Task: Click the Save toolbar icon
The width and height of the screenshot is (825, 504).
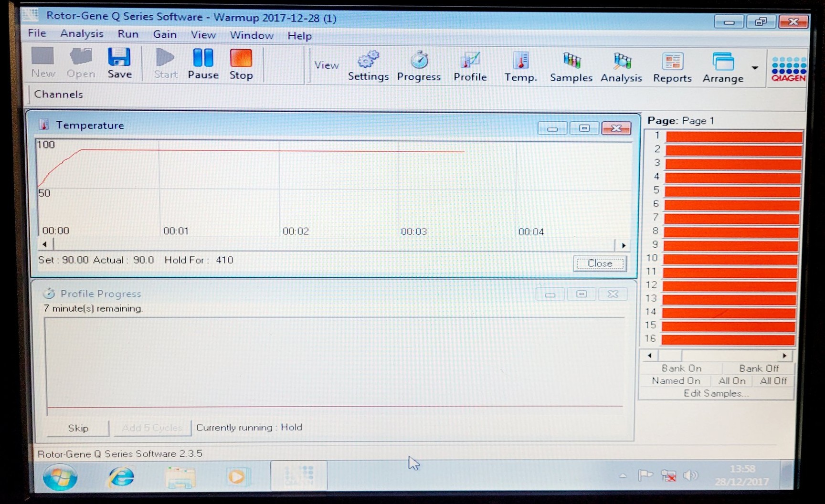Action: (x=119, y=63)
